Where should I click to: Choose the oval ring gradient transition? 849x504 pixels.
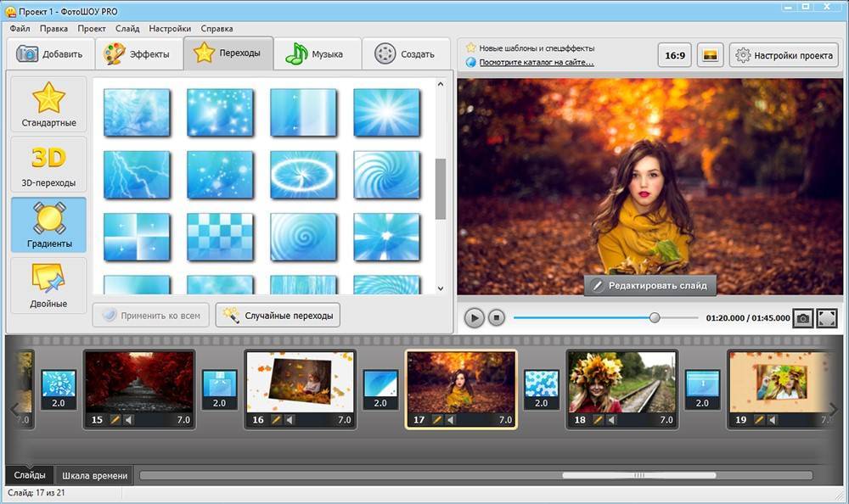(303, 175)
